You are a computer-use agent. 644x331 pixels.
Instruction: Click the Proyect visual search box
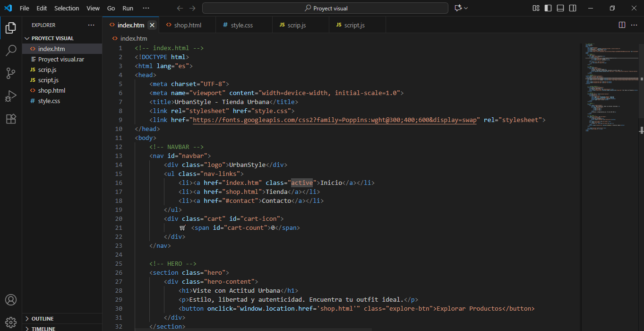pyautogui.click(x=325, y=8)
